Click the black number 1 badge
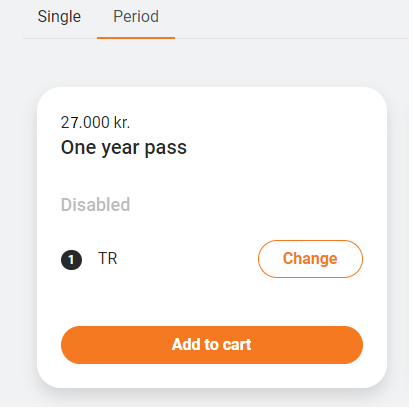 [x=71, y=260]
